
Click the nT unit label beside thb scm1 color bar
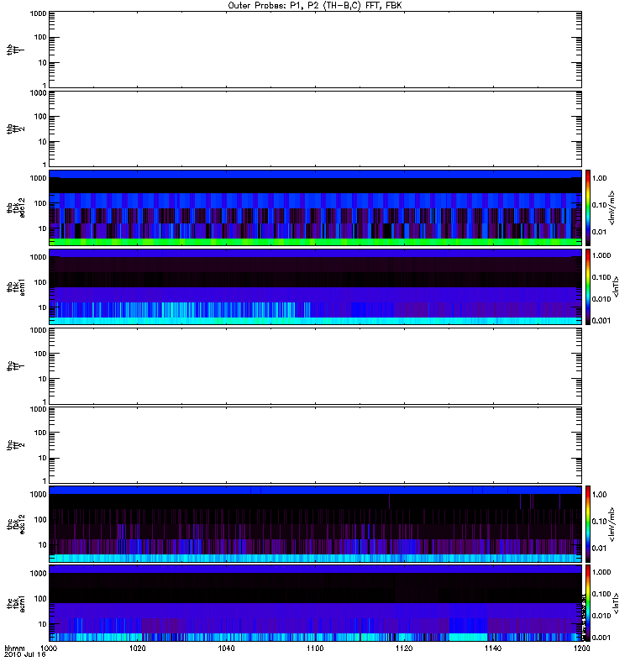(617, 287)
